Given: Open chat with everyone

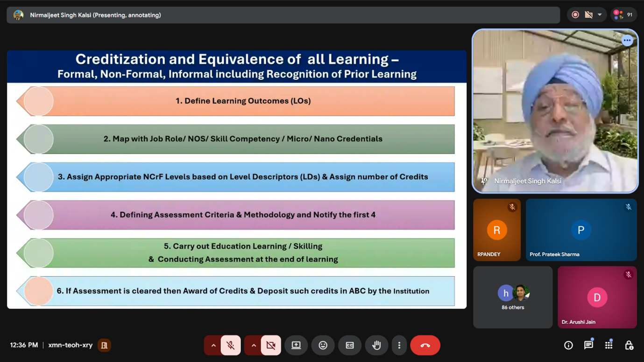Looking at the screenshot, I should (x=588, y=345).
